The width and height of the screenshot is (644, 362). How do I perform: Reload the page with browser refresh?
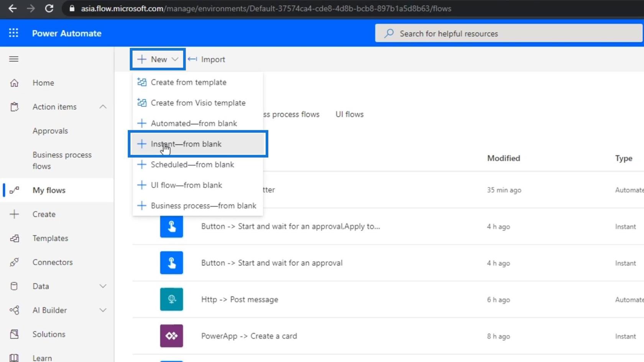click(49, 8)
